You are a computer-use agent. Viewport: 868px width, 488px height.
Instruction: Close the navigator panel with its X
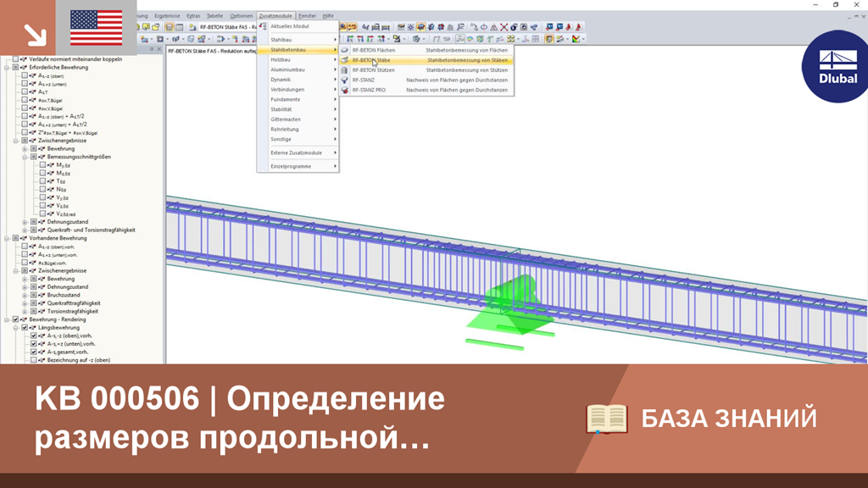point(159,49)
